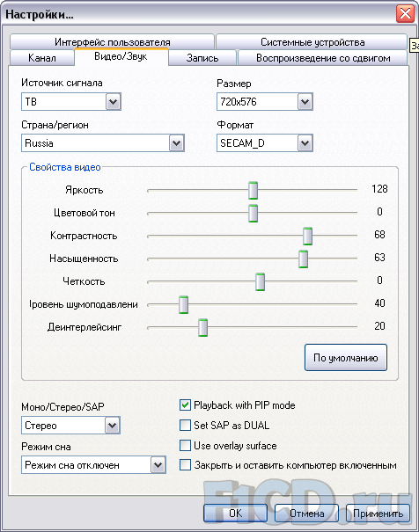Confirm settings with OK button

(235, 514)
